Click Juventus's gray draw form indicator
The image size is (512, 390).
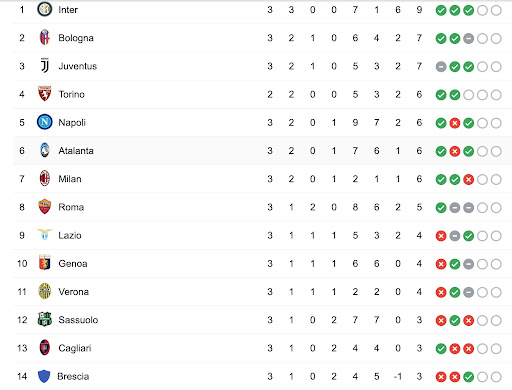[x=441, y=67]
